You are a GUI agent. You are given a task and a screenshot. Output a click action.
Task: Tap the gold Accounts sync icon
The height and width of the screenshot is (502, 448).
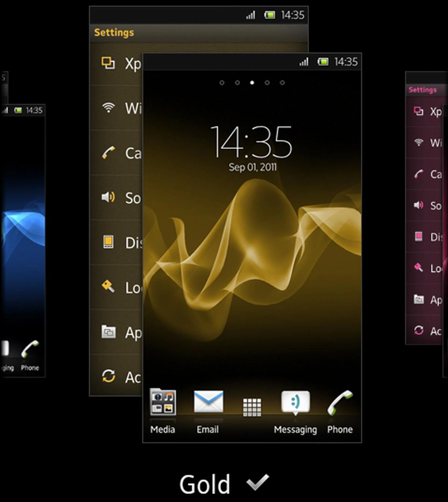(108, 376)
